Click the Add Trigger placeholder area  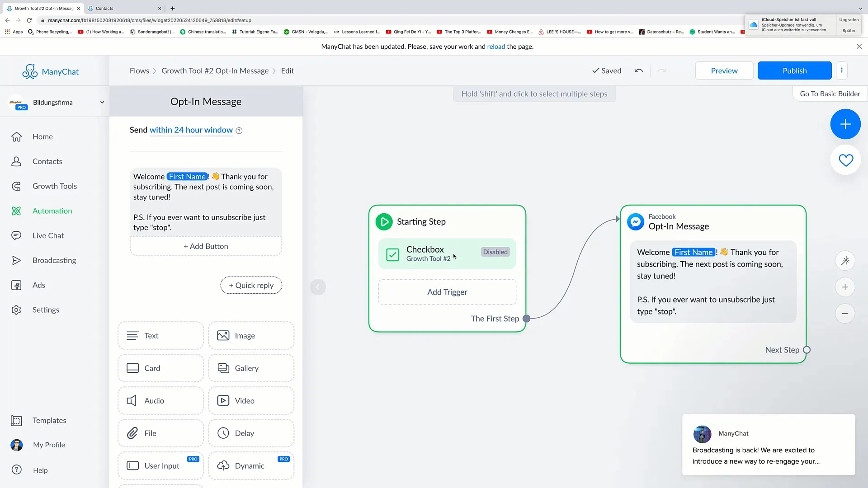click(447, 292)
